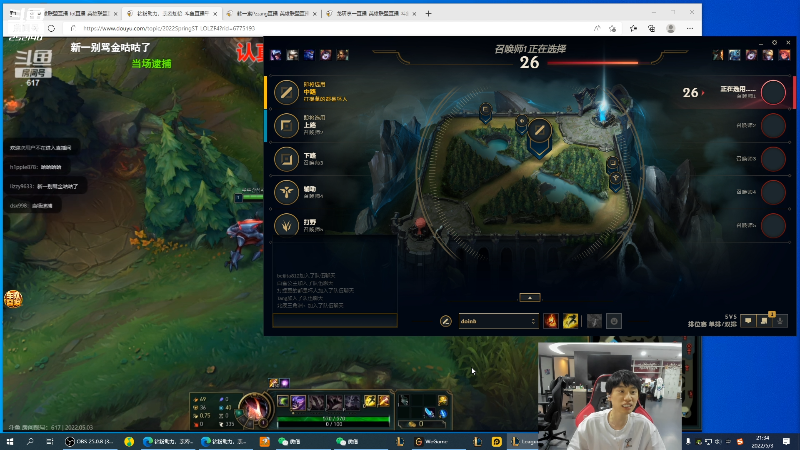Open the notifications icon with badge

pyautogui.click(x=764, y=321)
